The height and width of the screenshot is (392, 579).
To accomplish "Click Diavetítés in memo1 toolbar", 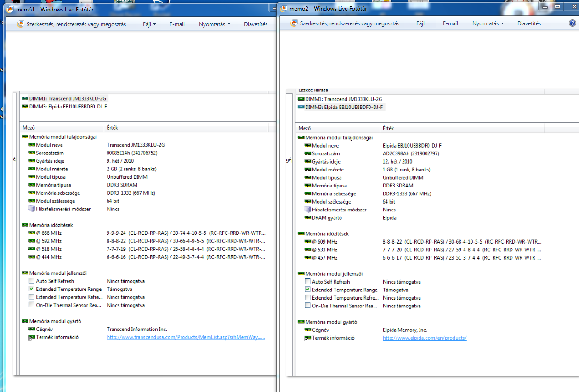I will click(255, 24).
